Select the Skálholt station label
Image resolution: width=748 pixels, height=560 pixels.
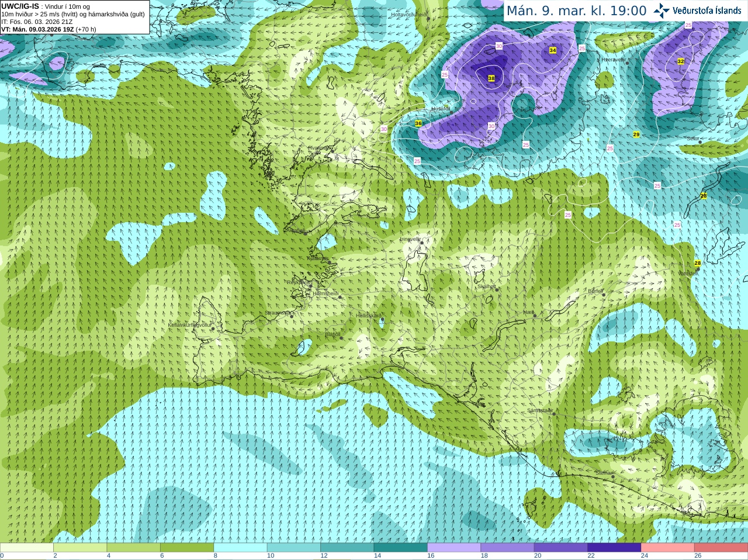pos(487,286)
